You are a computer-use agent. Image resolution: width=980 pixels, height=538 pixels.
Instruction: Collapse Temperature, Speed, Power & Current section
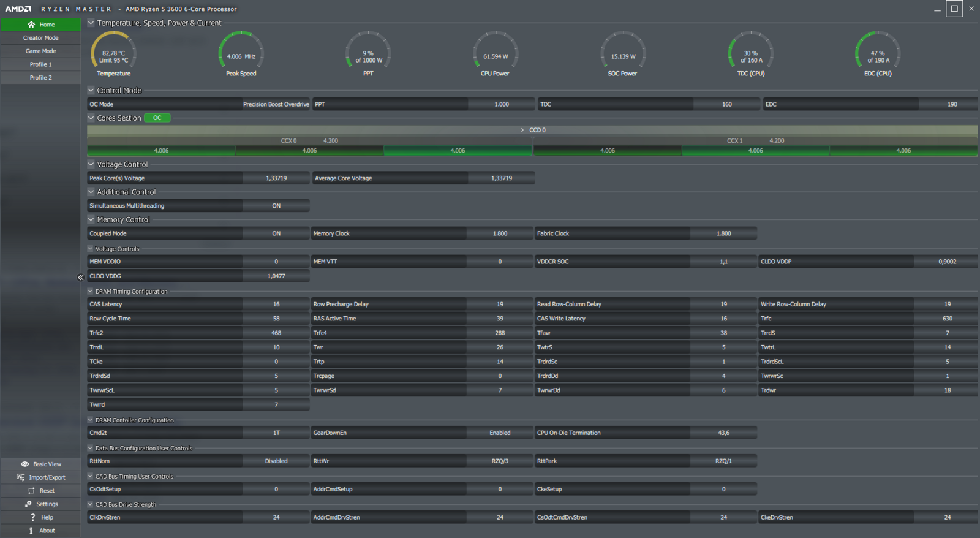91,23
